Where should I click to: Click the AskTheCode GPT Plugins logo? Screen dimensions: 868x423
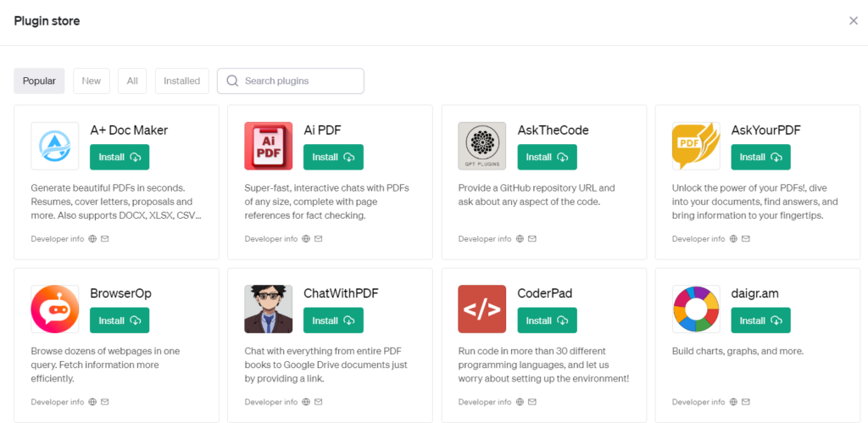tap(482, 146)
